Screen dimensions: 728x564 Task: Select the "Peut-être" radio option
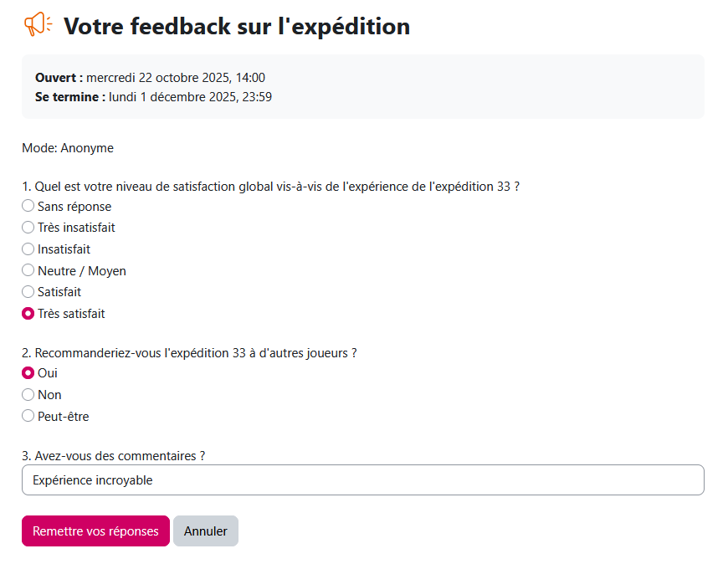(x=28, y=416)
